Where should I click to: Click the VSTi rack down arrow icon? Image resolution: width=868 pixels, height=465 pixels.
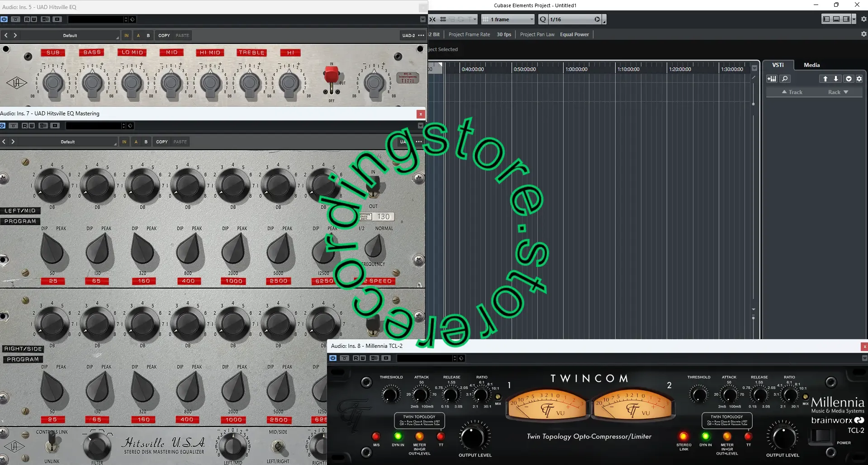(x=836, y=79)
